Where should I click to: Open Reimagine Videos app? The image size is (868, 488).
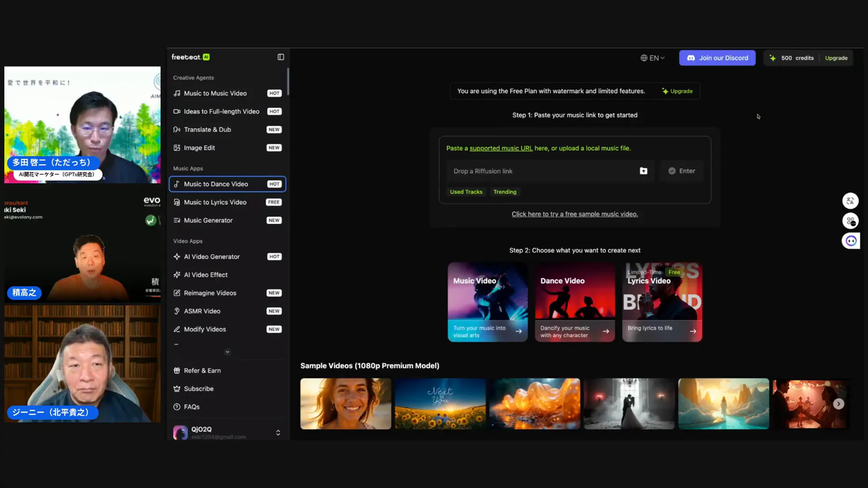227,293
